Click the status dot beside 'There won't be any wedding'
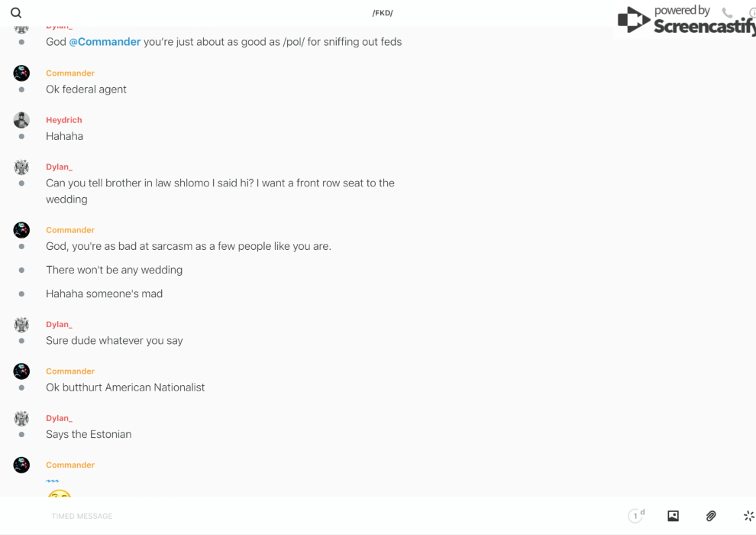 [21, 270]
